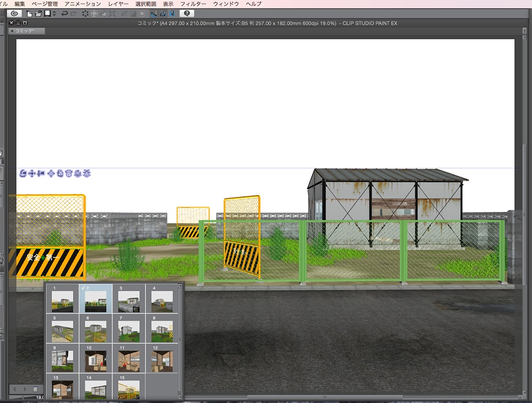532x403 pixels.
Task: Open CLIP STUDIO launcher spiral icon
Action: pos(14,14)
